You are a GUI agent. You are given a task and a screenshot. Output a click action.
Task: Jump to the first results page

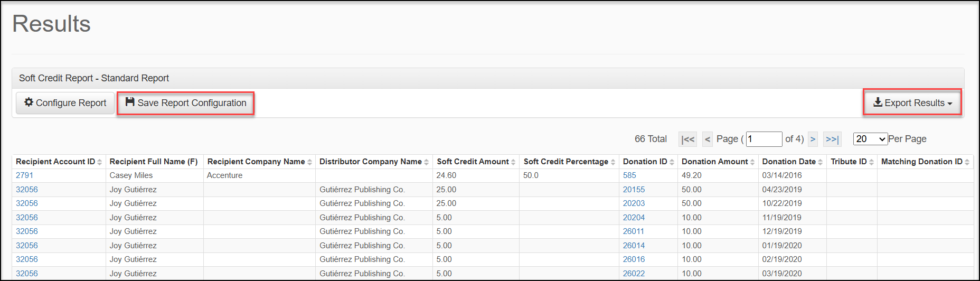687,139
